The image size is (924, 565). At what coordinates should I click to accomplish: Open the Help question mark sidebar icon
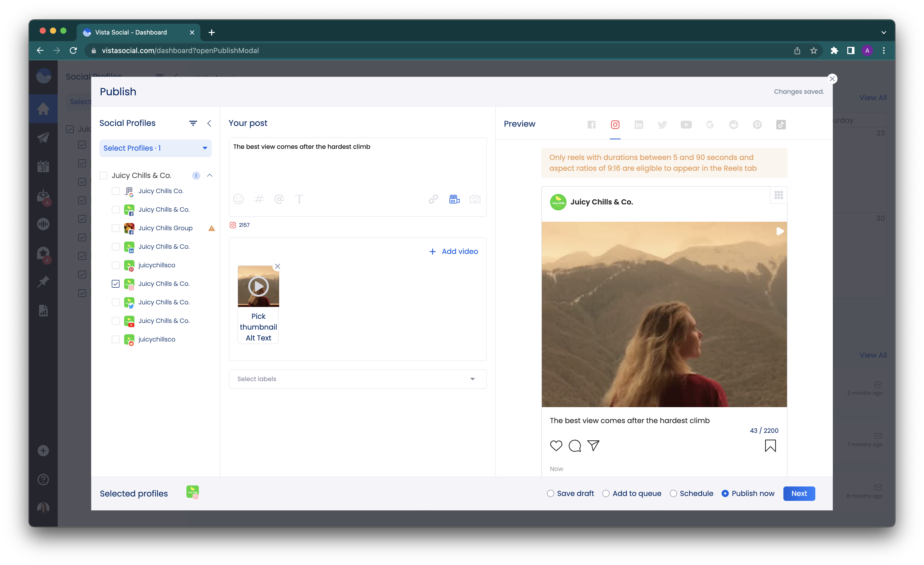pyautogui.click(x=43, y=479)
